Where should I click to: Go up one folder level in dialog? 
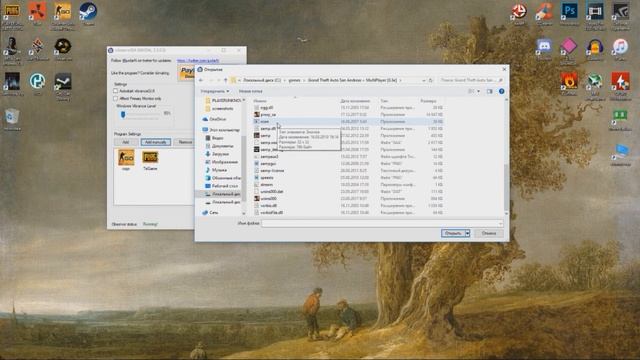(x=225, y=80)
